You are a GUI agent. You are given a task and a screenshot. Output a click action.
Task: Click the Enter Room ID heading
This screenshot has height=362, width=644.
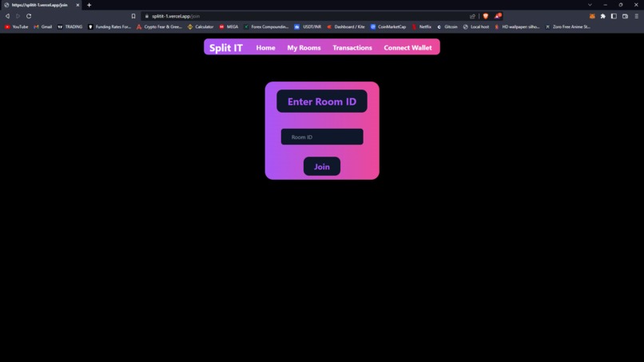[x=322, y=101]
